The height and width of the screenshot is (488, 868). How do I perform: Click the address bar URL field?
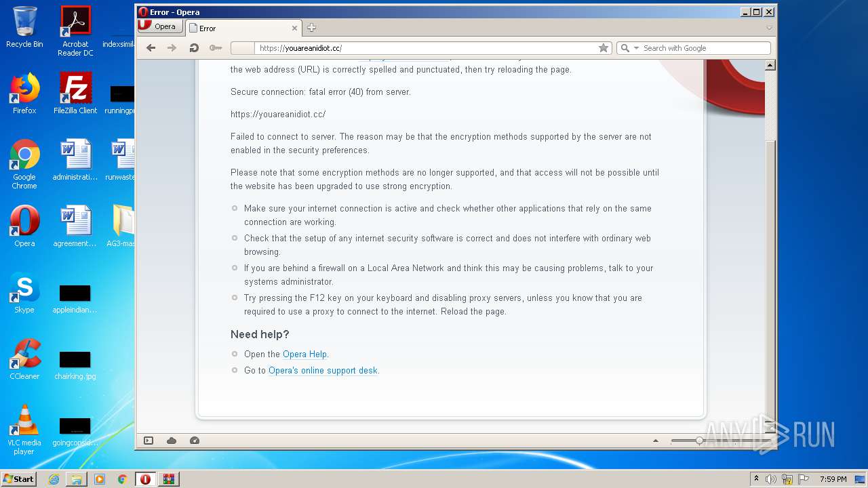pos(426,48)
